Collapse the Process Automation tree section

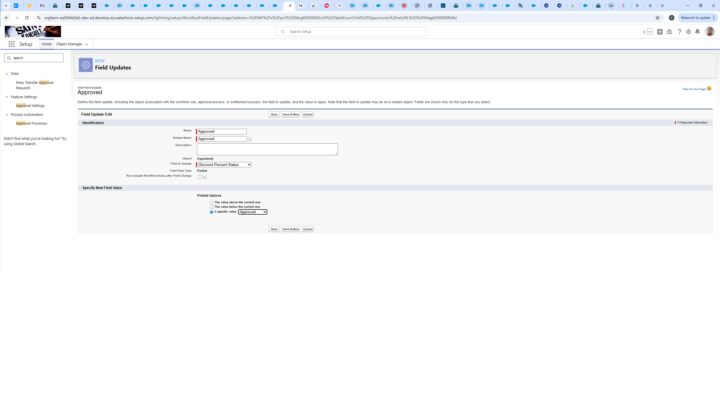coord(6,115)
